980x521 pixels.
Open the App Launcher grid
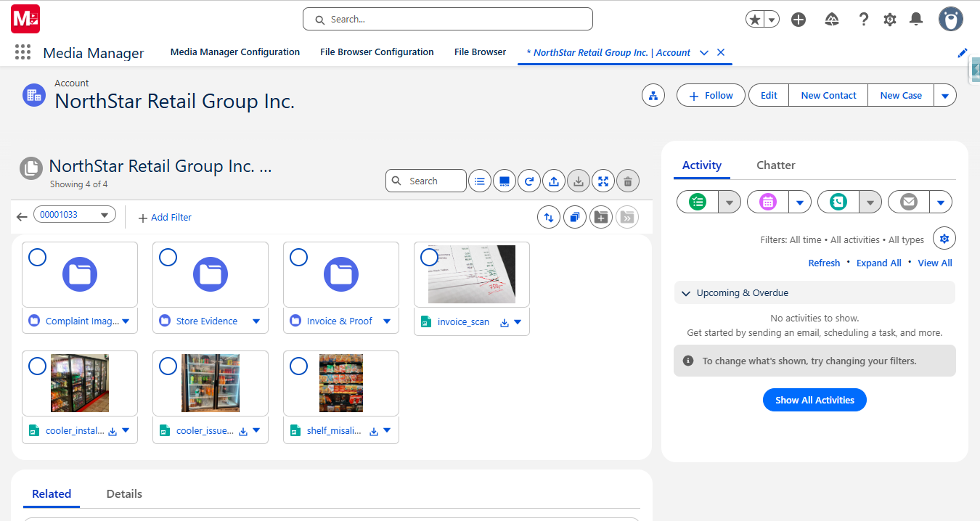[23, 52]
